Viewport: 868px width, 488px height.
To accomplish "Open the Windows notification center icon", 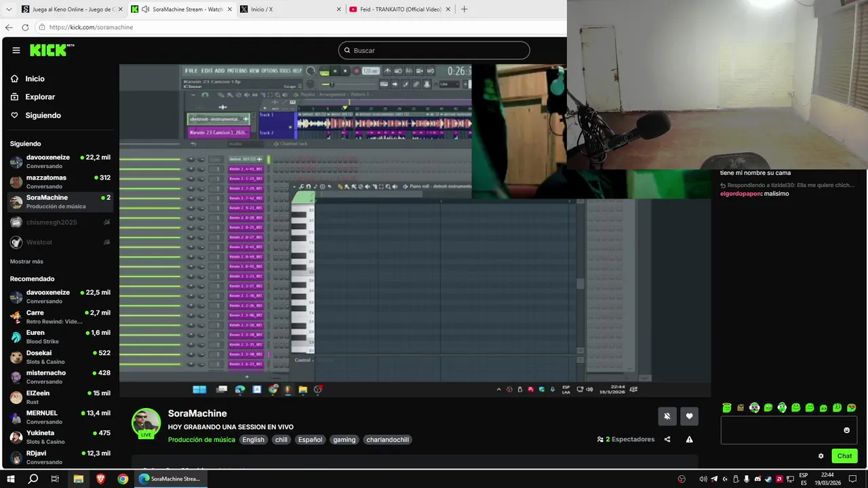I will 852,479.
